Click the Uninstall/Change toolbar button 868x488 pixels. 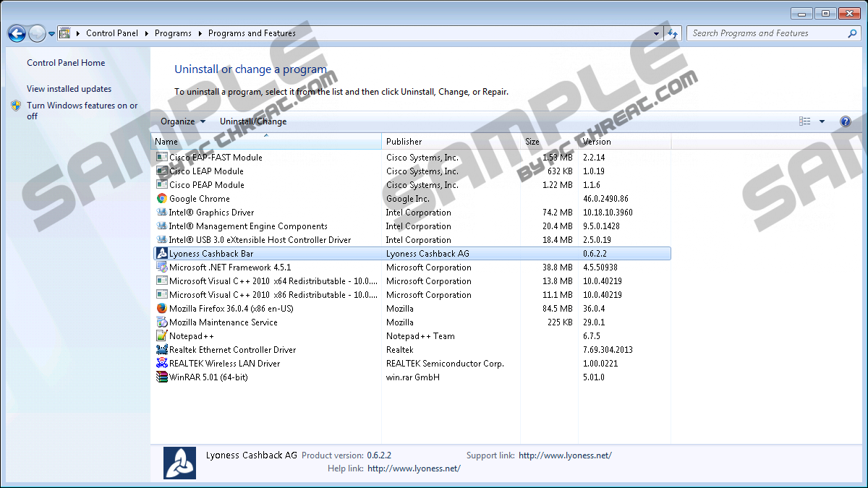(x=253, y=121)
